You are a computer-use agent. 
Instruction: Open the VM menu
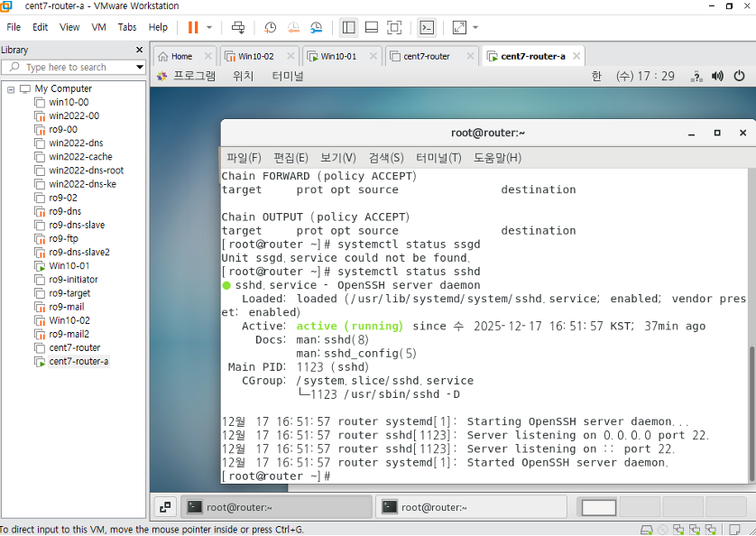(99, 27)
